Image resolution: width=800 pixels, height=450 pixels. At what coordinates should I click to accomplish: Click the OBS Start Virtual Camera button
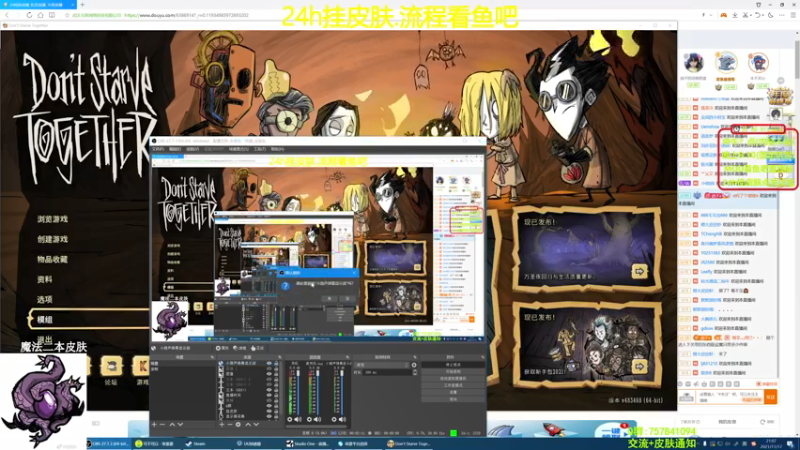click(453, 379)
